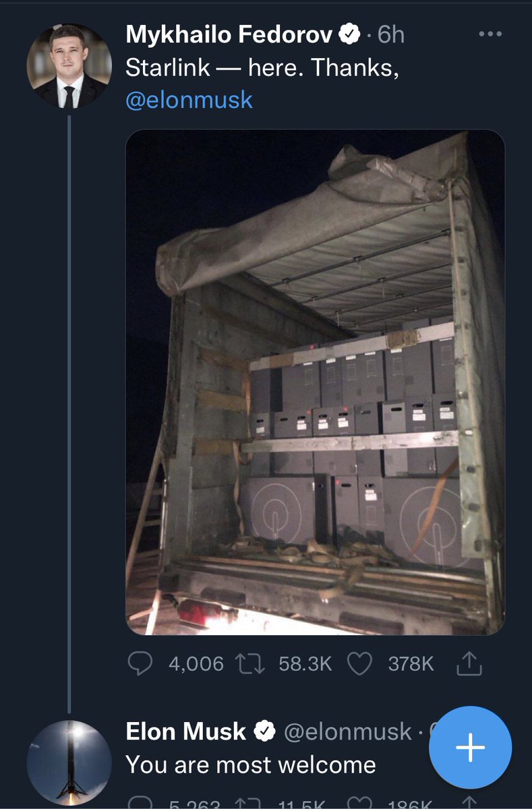The width and height of the screenshot is (532, 809).
Task: Open the 6h timestamp of Fedorov's tweet
Action: pos(391,36)
